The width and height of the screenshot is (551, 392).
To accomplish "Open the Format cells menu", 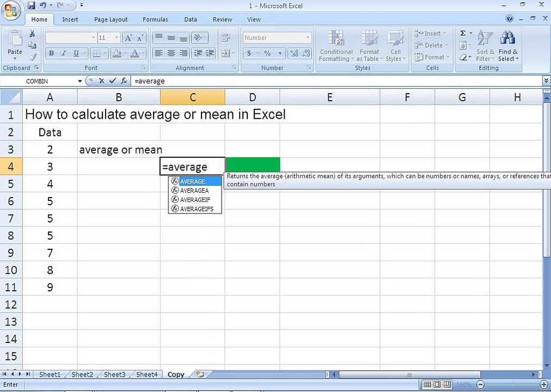I will pyautogui.click(x=432, y=57).
